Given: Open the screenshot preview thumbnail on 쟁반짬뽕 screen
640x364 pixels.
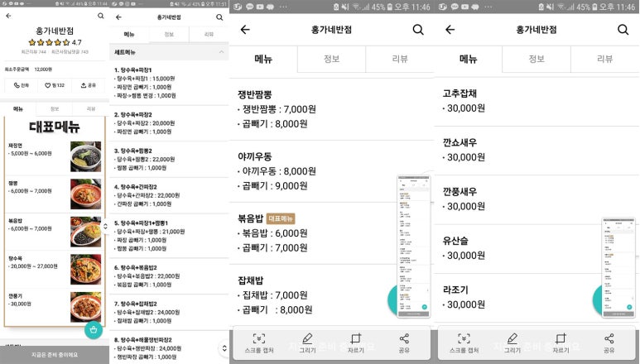Looking at the screenshot, I should point(413,247).
